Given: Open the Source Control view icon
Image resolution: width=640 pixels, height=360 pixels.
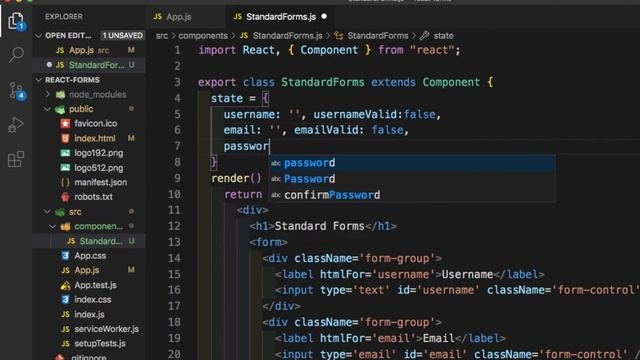Looking at the screenshot, I should click(x=16, y=90).
